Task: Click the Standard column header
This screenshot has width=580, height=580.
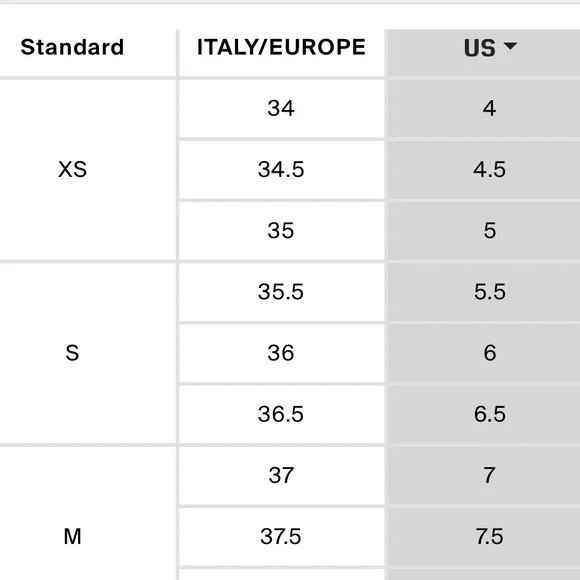Action: coord(87,53)
